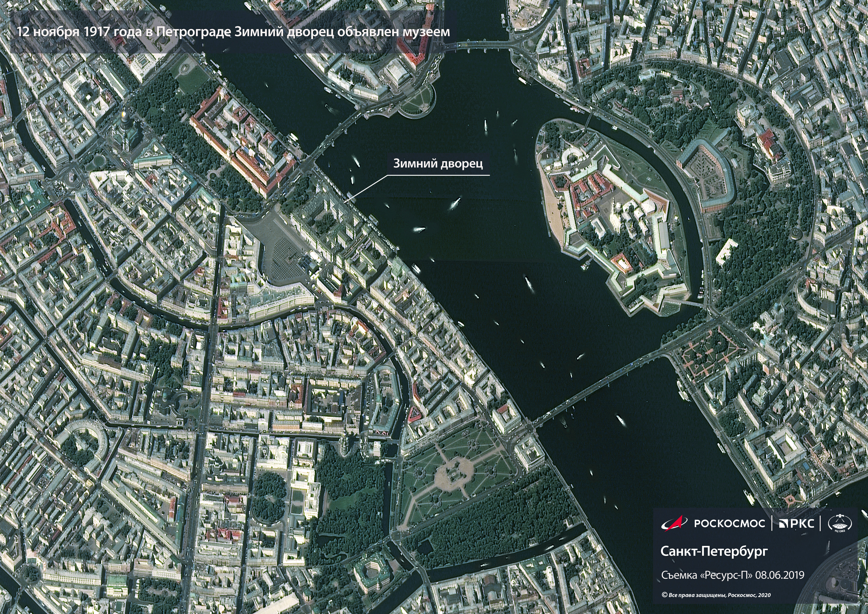Click the semicircular Spit of Vasilievsky Island
Image resolution: width=868 pixels, height=614 pixels.
(419, 101)
